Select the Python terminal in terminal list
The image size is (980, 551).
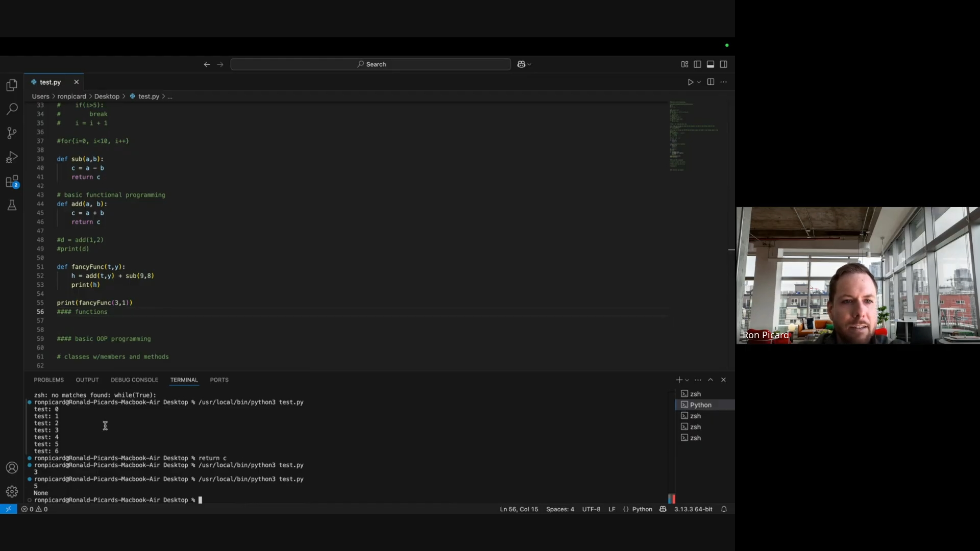click(700, 405)
